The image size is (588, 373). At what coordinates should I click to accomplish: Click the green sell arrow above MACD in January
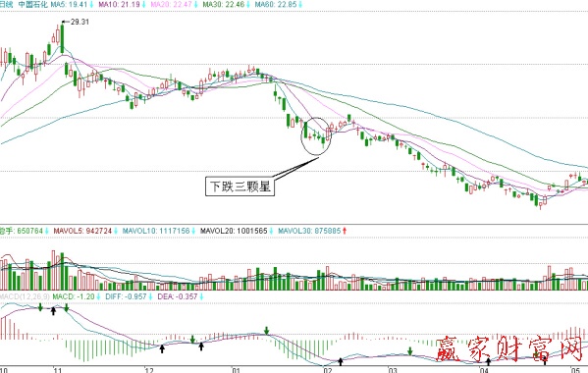[267, 330]
